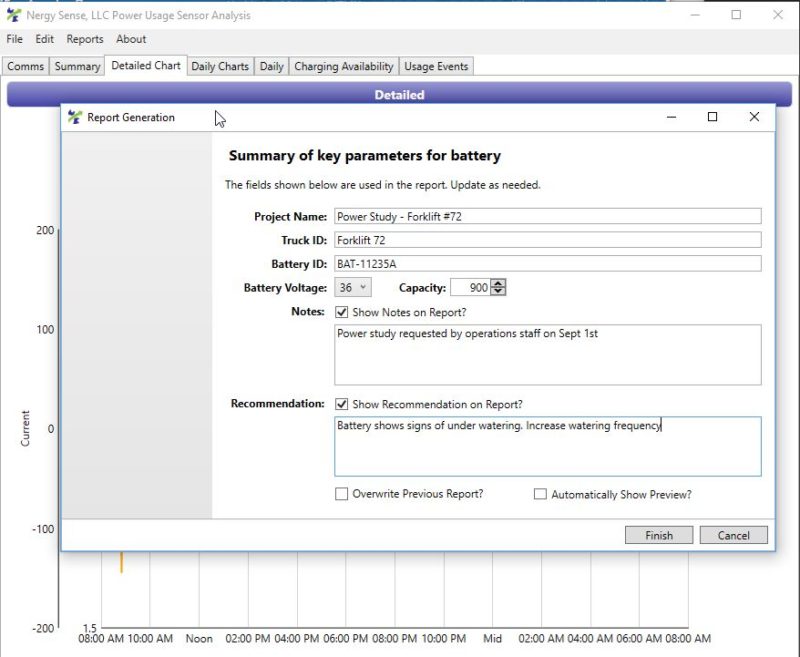Open the Edit menu
Image resolution: width=800 pixels, height=657 pixels.
[44, 39]
